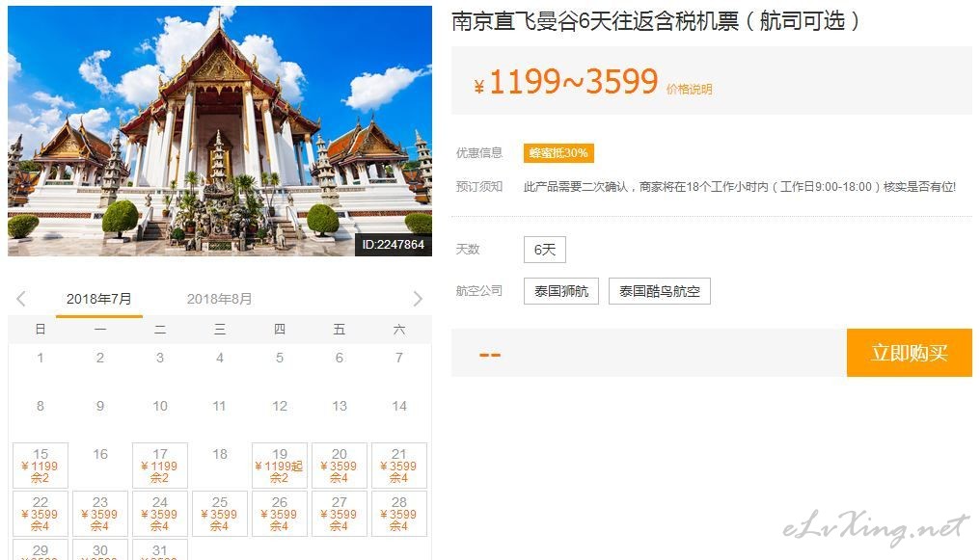Choose July 21 departure date

[399, 466]
